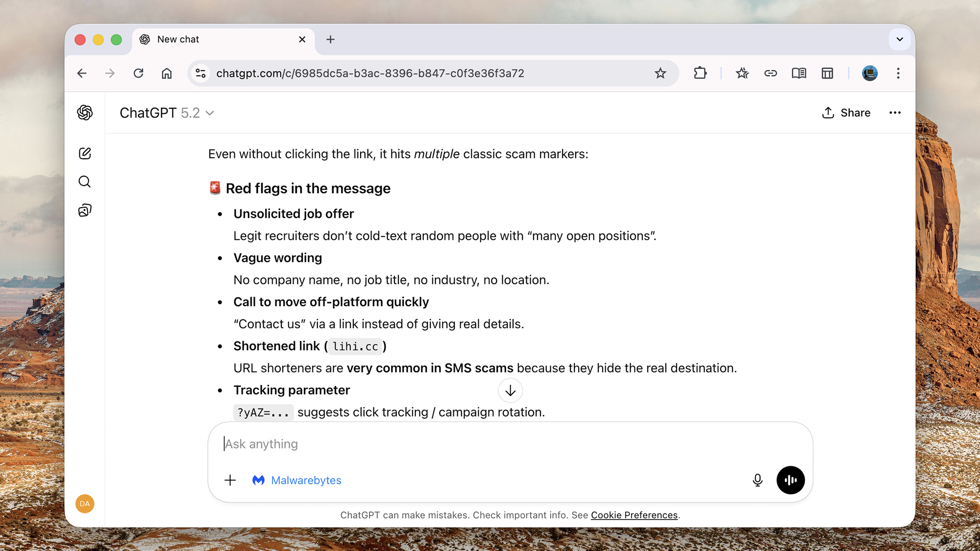Open the attachments plus button in composer
This screenshot has width=980, height=551.
(230, 480)
